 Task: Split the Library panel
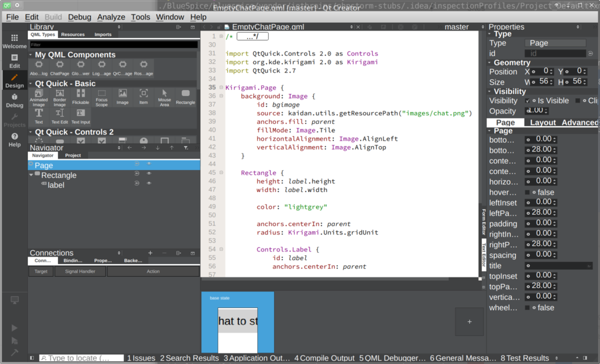point(178,27)
